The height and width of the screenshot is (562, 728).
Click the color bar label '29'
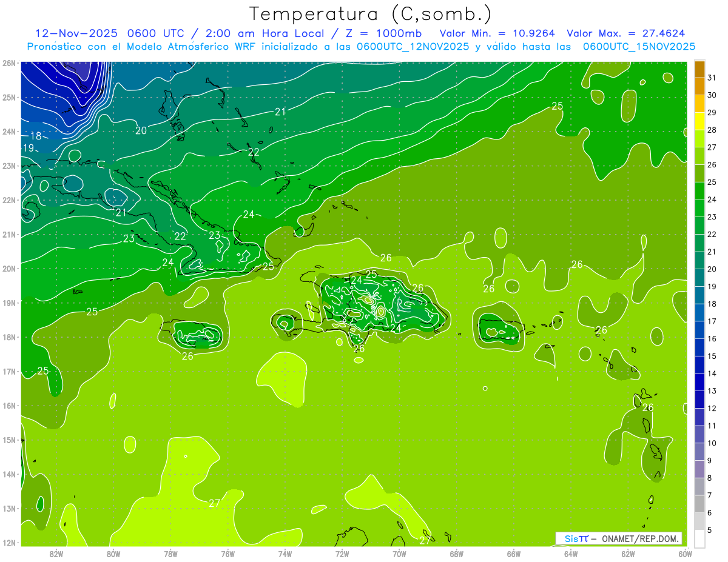[712, 112]
